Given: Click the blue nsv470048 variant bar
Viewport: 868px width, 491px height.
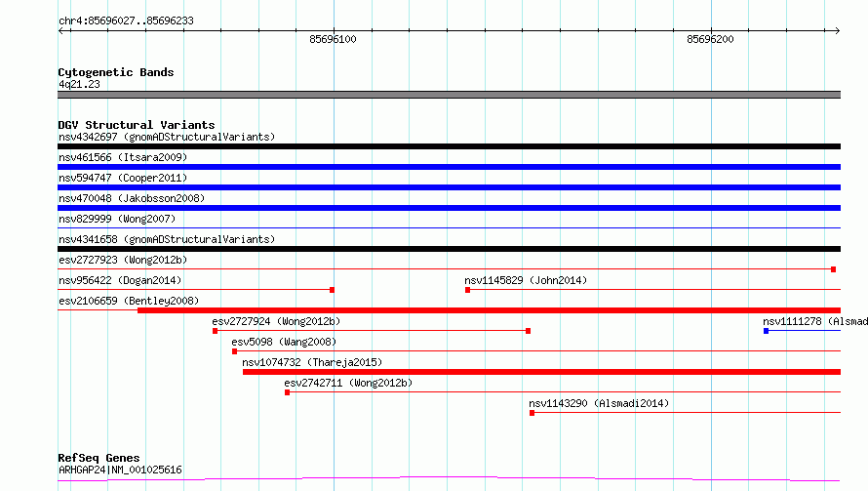Looking at the screenshot, I should pos(449,208).
